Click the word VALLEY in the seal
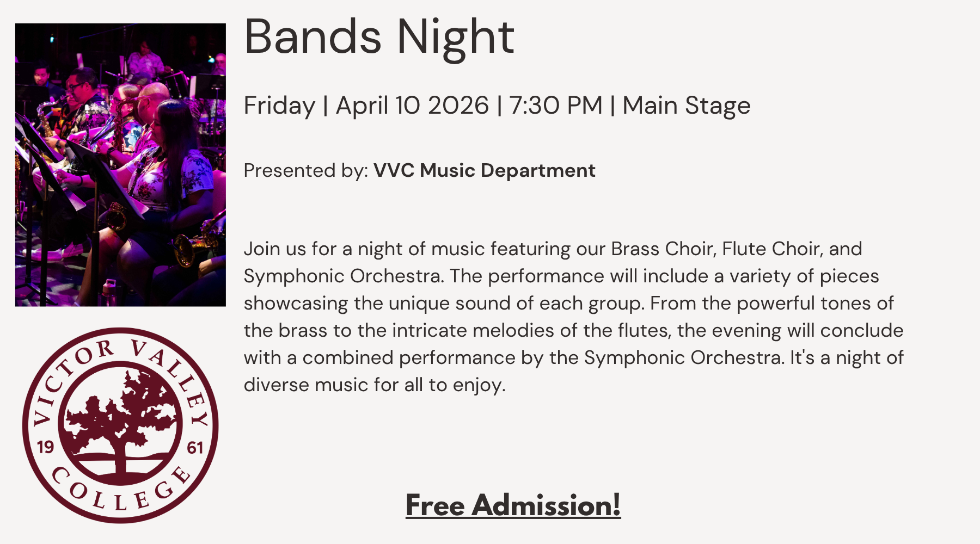 click(x=174, y=375)
